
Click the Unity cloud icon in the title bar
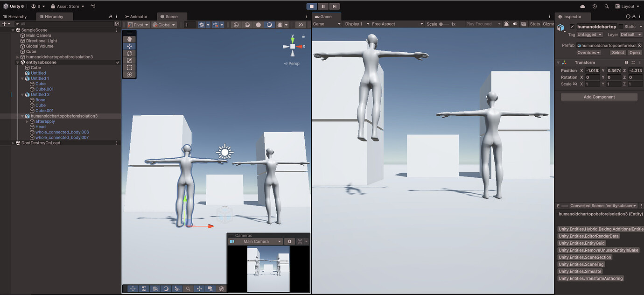click(583, 6)
